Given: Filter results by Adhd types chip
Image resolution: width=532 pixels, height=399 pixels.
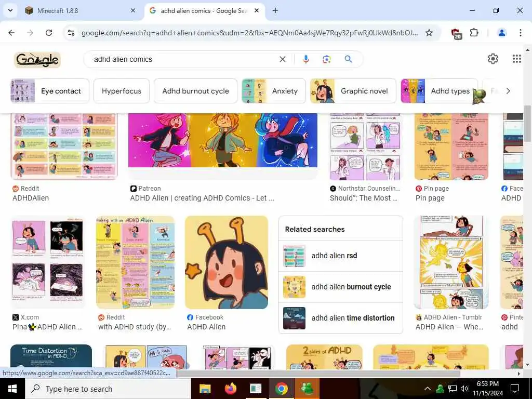Looking at the screenshot, I should click(440, 91).
